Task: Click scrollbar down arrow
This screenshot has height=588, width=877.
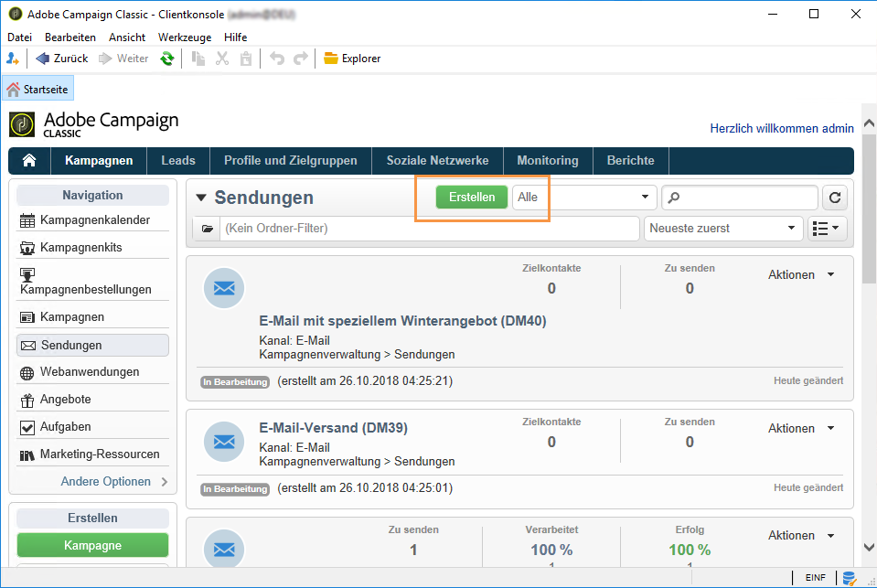Action: tap(869, 547)
